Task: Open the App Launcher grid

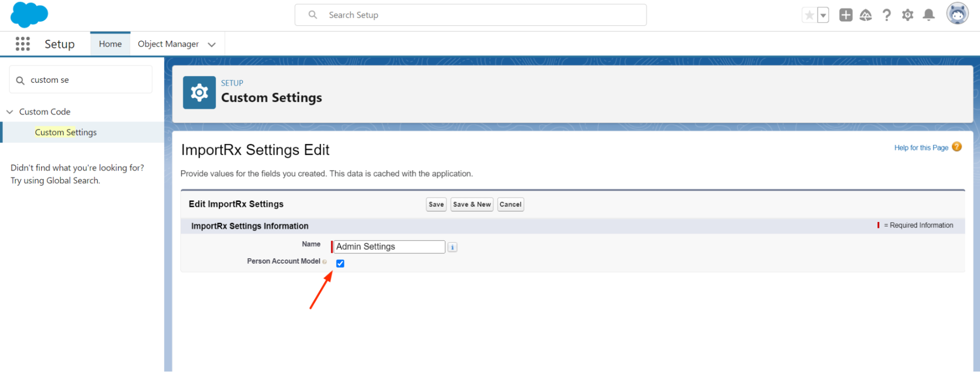Action: coord(23,44)
